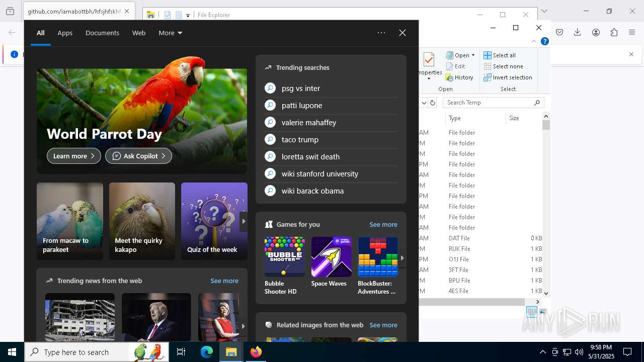The width and height of the screenshot is (644, 362).
Task: Expand the More dropdown in search panel
Action: 171,33
